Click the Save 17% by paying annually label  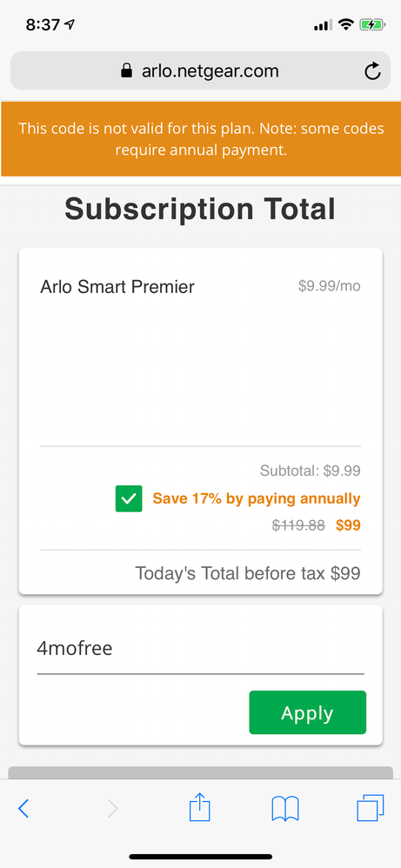(257, 498)
